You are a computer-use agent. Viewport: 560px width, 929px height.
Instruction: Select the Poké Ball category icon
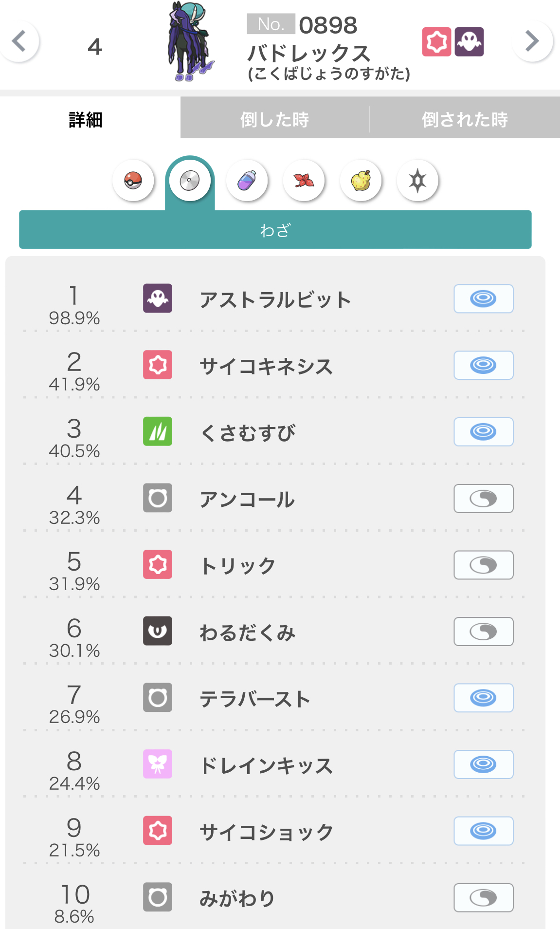(x=133, y=181)
